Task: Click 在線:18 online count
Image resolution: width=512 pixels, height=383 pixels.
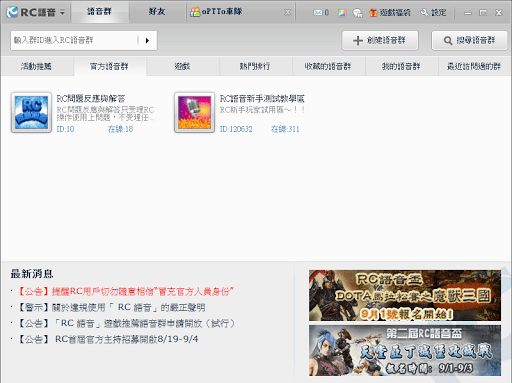Action: [120, 129]
